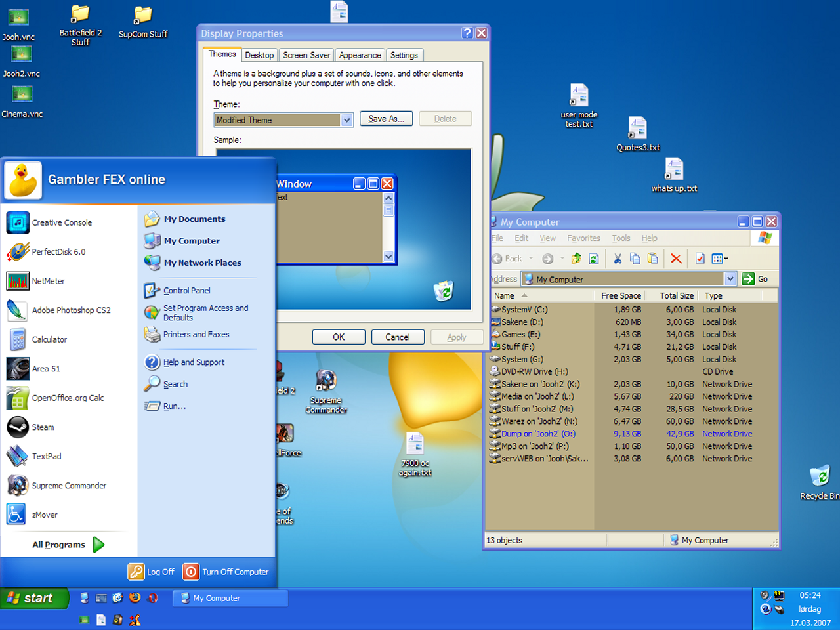Viewport: 840px width, 630px height.
Task: Open the Tools menu in My Computer
Action: coord(621,238)
